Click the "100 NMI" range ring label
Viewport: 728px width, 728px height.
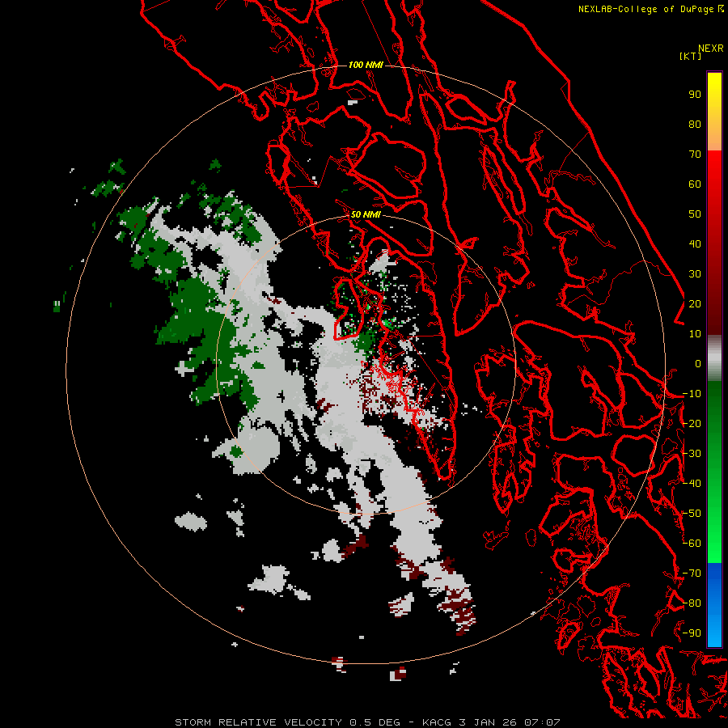[366, 65]
